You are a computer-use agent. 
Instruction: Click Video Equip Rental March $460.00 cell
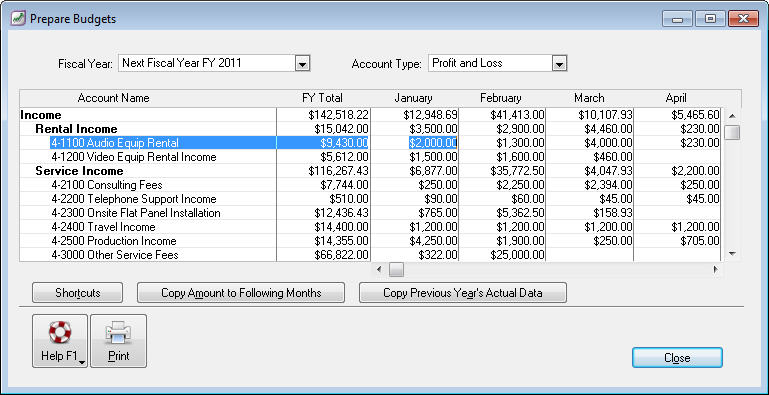click(x=590, y=157)
